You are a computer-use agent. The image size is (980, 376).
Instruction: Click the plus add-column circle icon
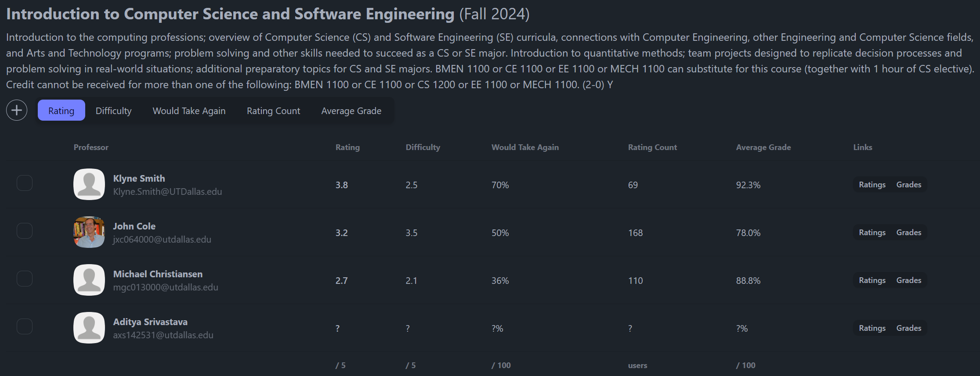(17, 110)
